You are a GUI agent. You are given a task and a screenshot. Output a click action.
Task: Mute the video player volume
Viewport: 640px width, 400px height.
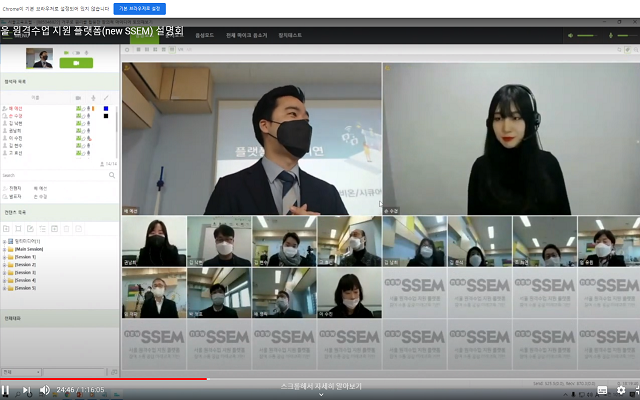click(x=44, y=390)
